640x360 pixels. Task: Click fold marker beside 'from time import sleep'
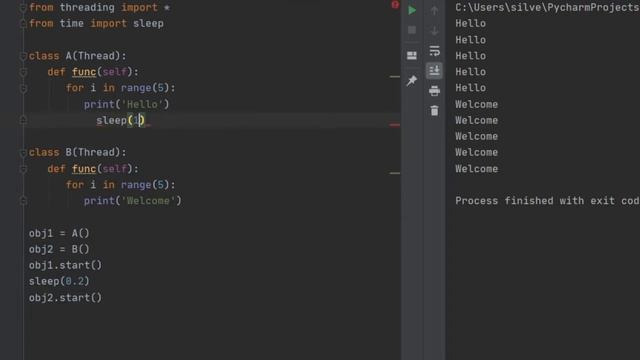pyautogui.click(x=23, y=24)
